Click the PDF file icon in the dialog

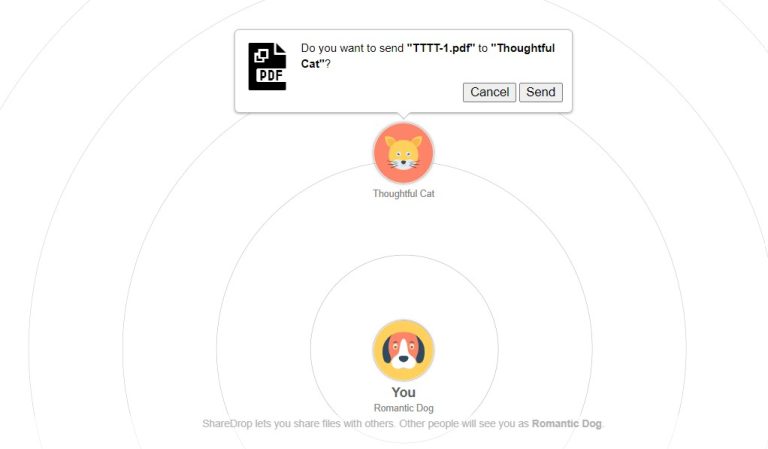[267, 67]
